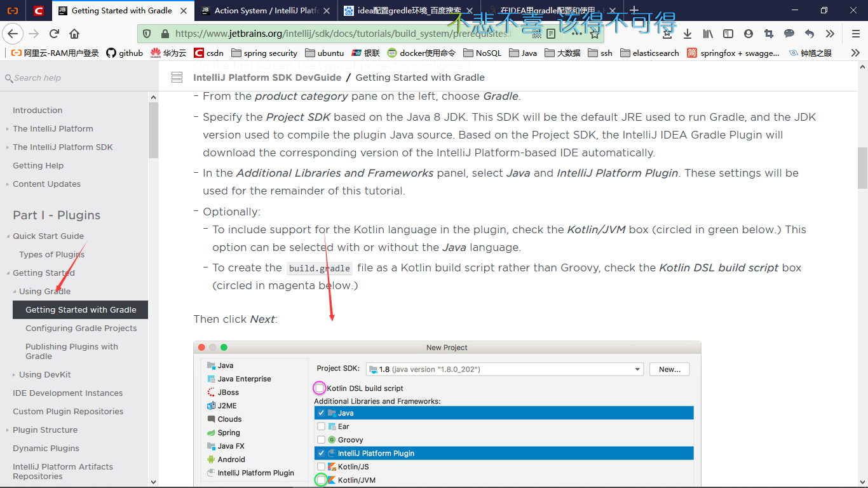Click the sidebar view icon in toolbar
Screen dimensions: 868x488
[x=728, y=34]
